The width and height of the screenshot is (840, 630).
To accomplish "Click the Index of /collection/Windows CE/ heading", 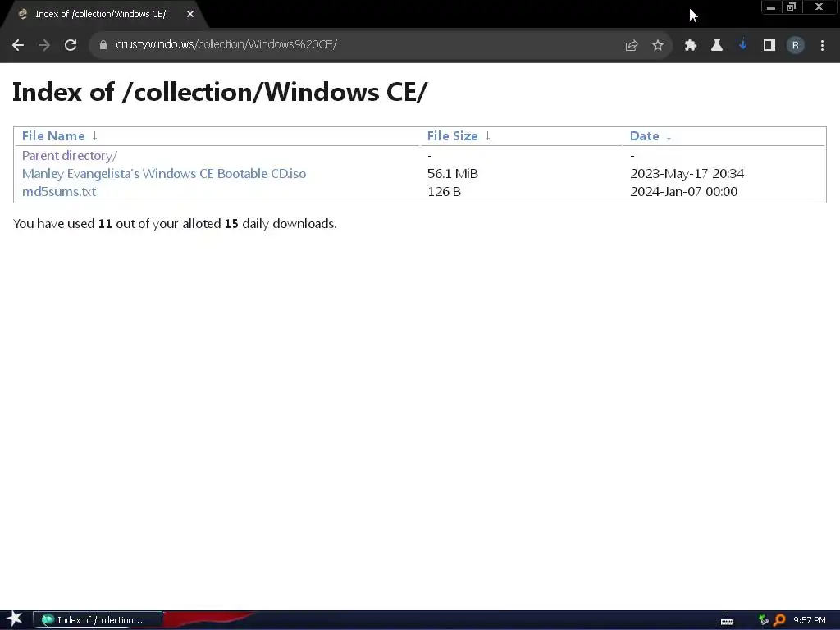I will pos(220,92).
